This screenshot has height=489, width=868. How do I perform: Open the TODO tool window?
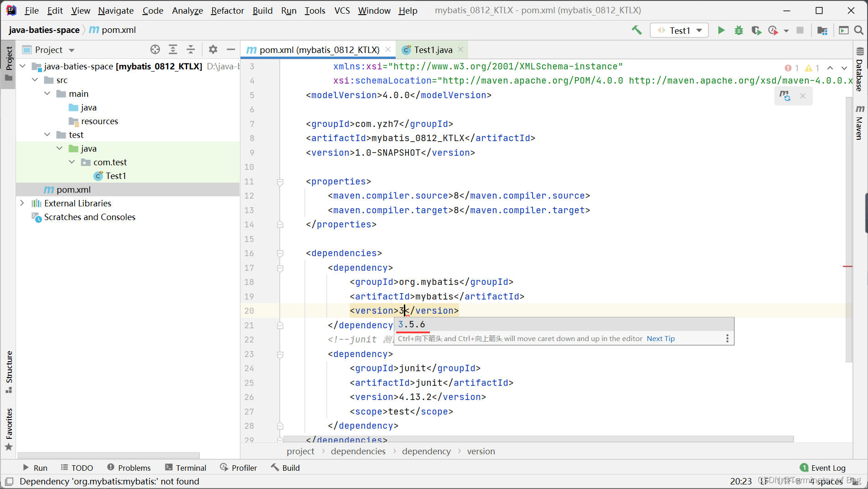(x=77, y=468)
